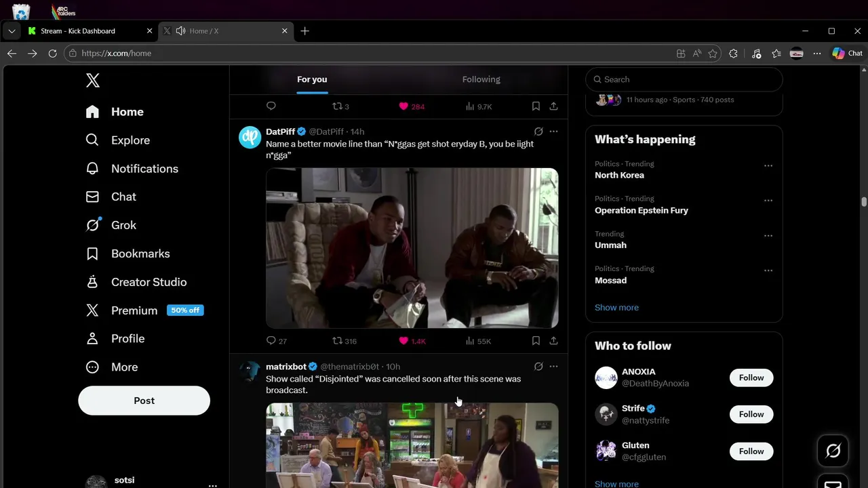Follow ANOXIA
The width and height of the screenshot is (868, 488).
tap(751, 378)
